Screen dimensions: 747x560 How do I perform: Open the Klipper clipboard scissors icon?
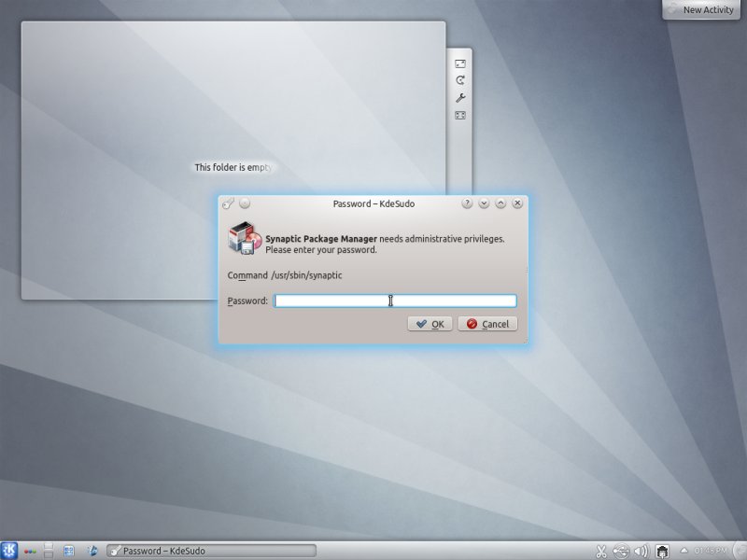(x=601, y=551)
